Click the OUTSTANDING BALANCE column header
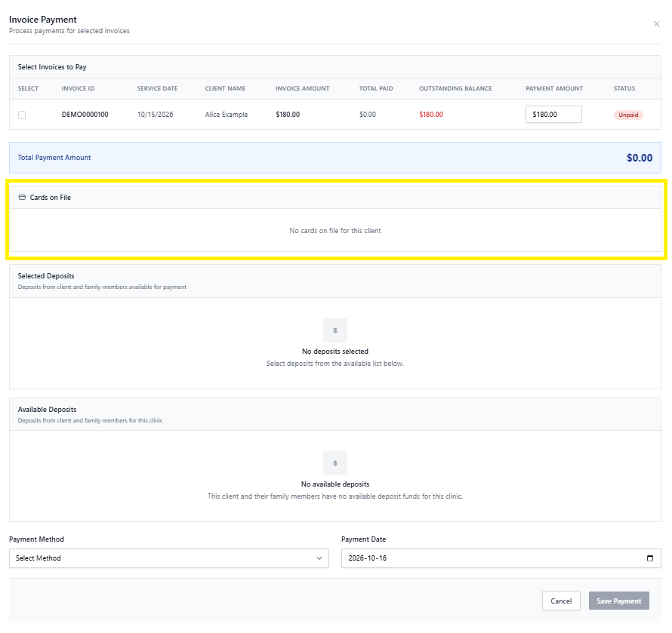This screenshot has width=672, height=633. point(455,89)
